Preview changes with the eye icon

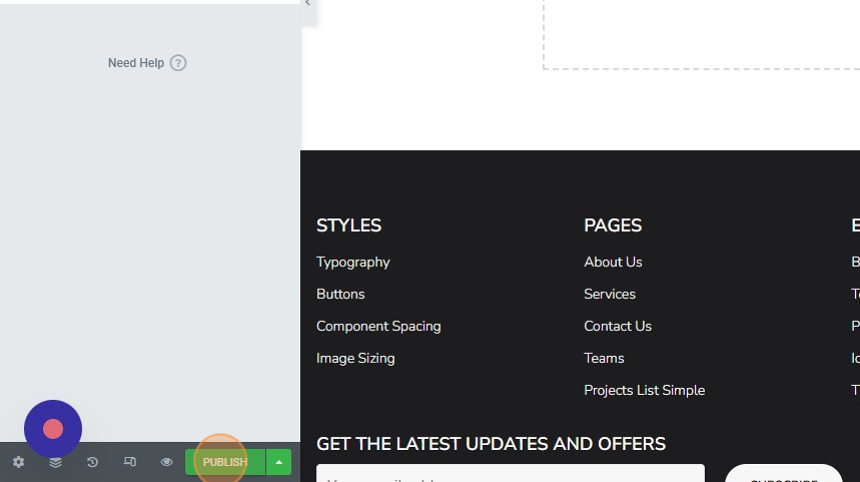tap(166, 462)
